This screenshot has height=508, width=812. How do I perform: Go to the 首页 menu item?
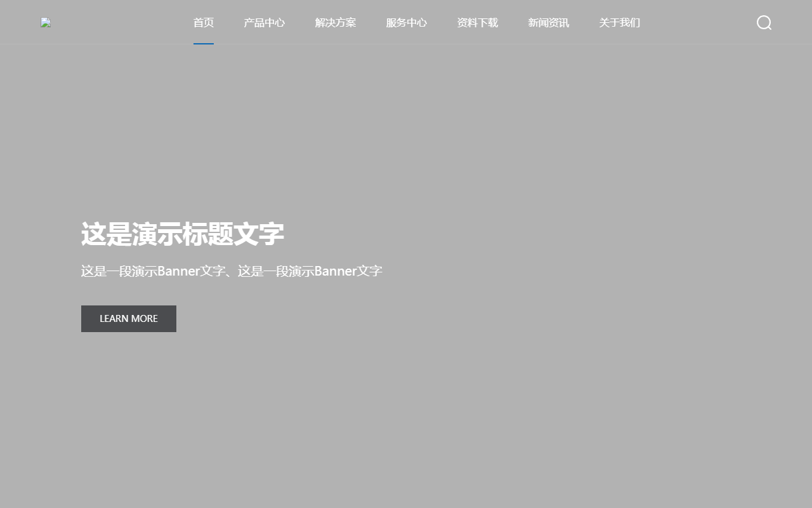204,23
